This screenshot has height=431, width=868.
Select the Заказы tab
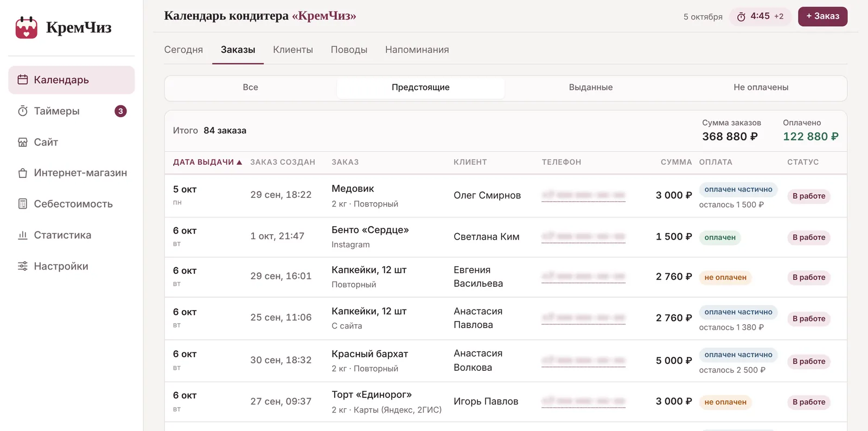pos(238,50)
